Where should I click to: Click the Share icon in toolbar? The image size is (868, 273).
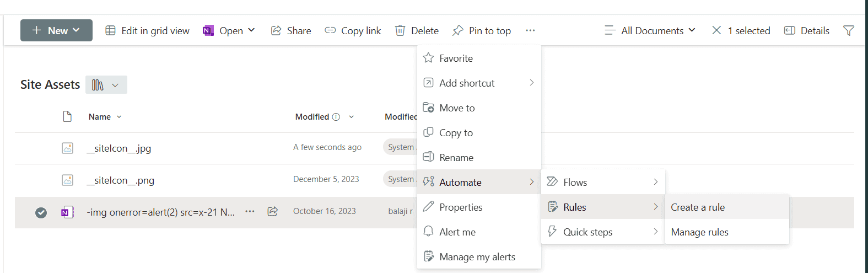[276, 30]
